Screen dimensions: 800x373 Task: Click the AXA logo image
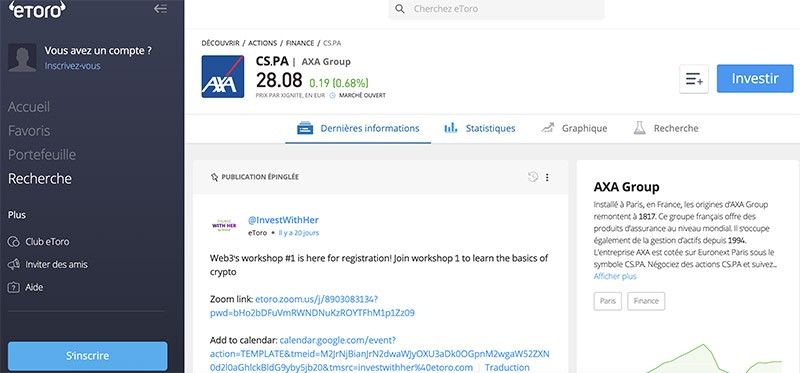(x=223, y=77)
